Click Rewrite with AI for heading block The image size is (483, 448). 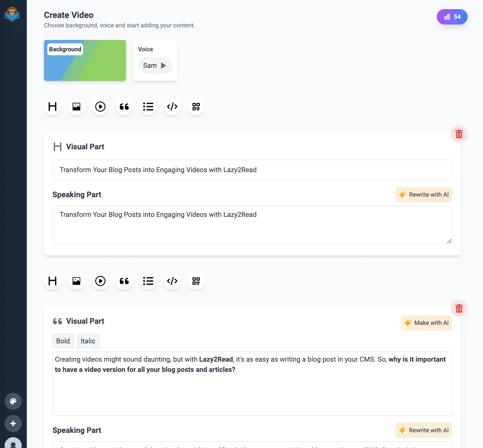coord(424,195)
